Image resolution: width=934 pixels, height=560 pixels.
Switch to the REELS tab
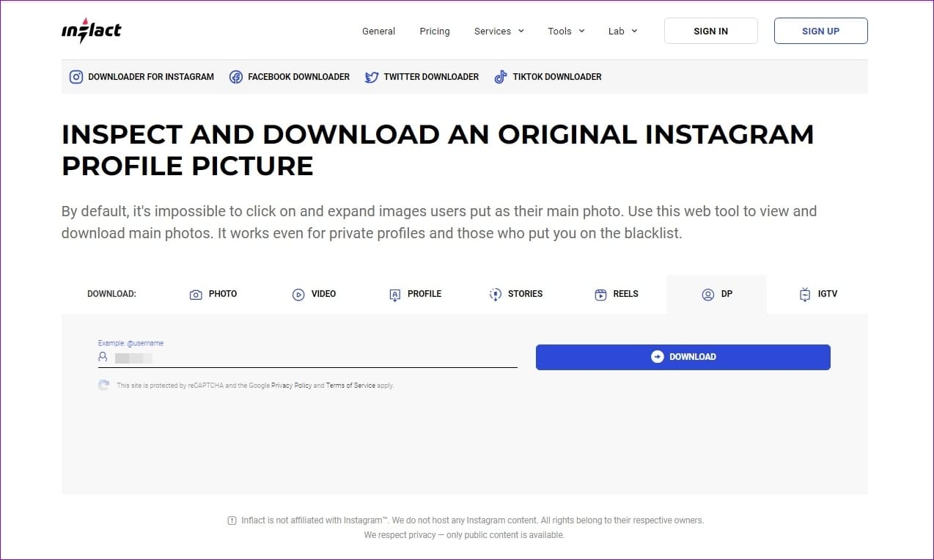(617, 294)
